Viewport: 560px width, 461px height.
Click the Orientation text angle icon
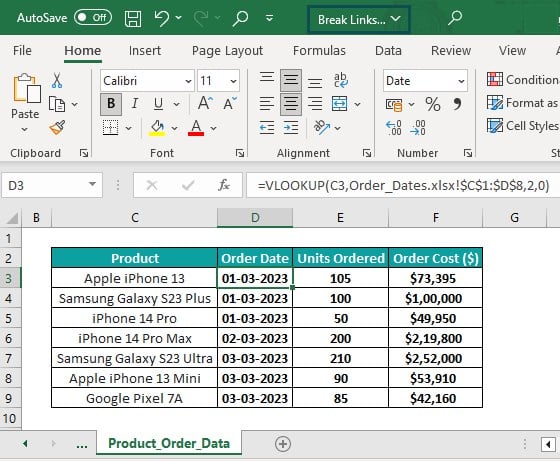(x=321, y=127)
